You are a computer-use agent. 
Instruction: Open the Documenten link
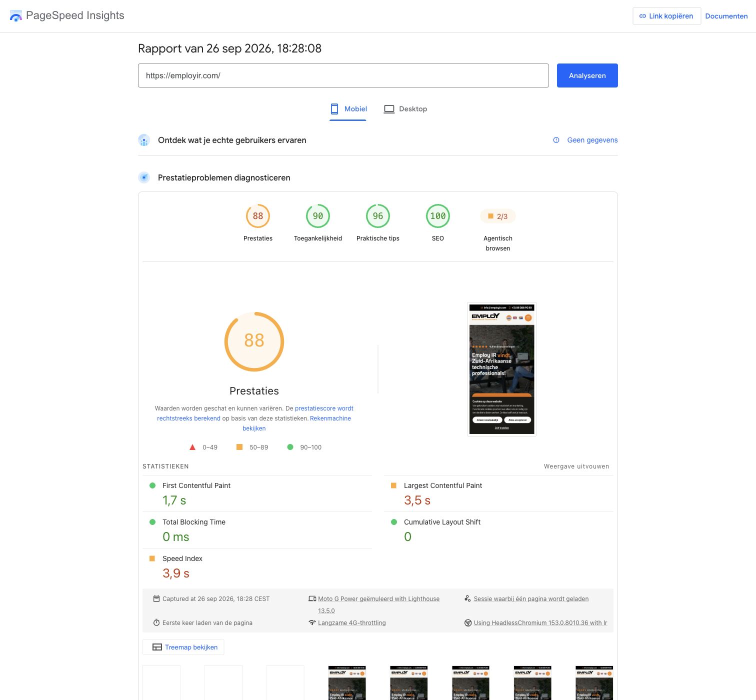726,16
